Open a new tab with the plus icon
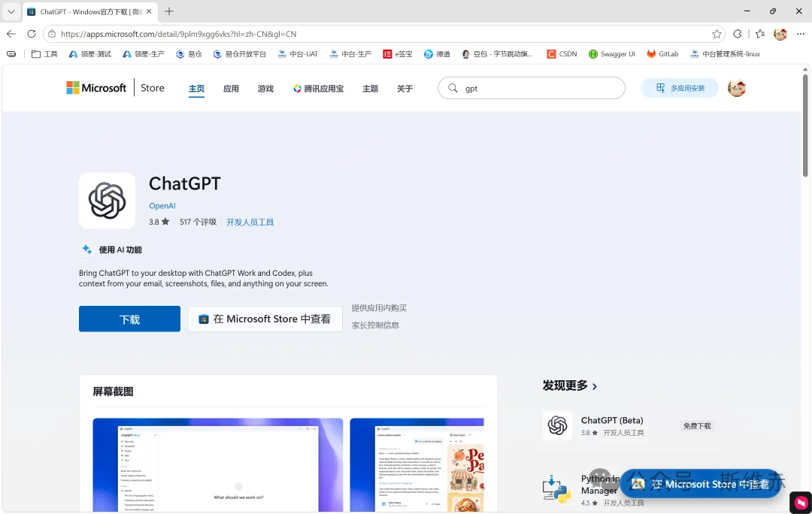Viewport: 812px width, 514px height. (169, 11)
